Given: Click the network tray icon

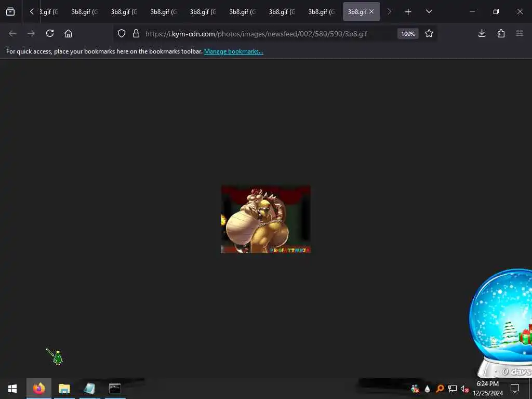Looking at the screenshot, I should click(453, 389).
